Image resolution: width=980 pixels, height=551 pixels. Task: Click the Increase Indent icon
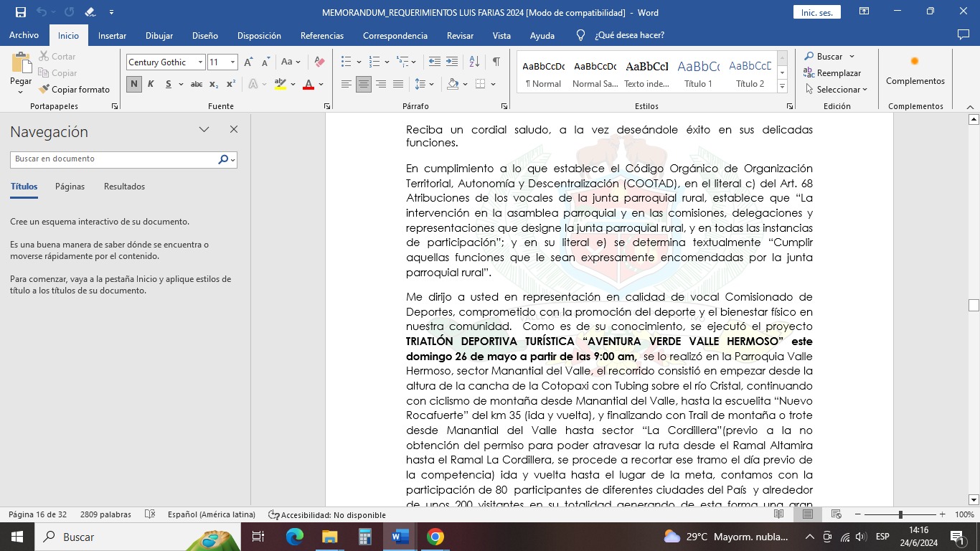point(452,62)
